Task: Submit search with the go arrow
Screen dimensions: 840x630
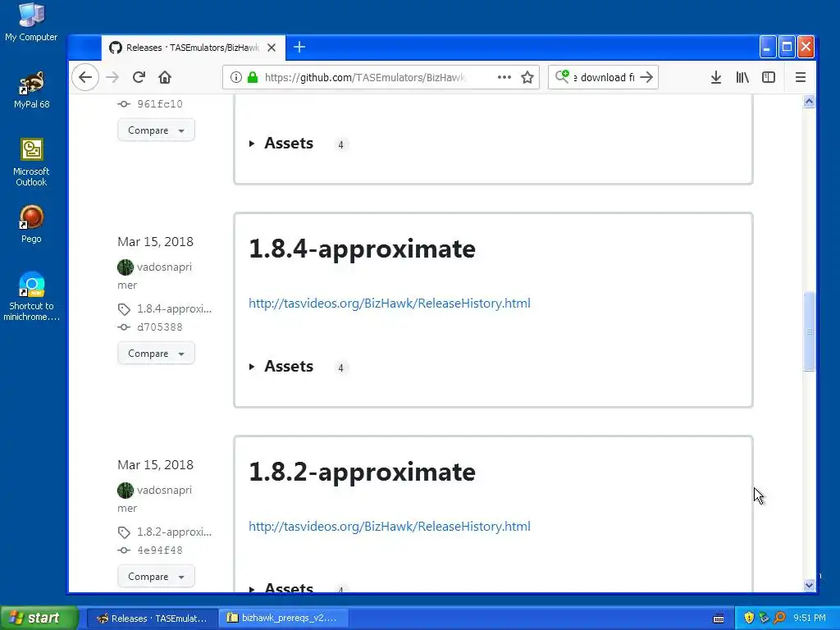Action: tap(646, 77)
